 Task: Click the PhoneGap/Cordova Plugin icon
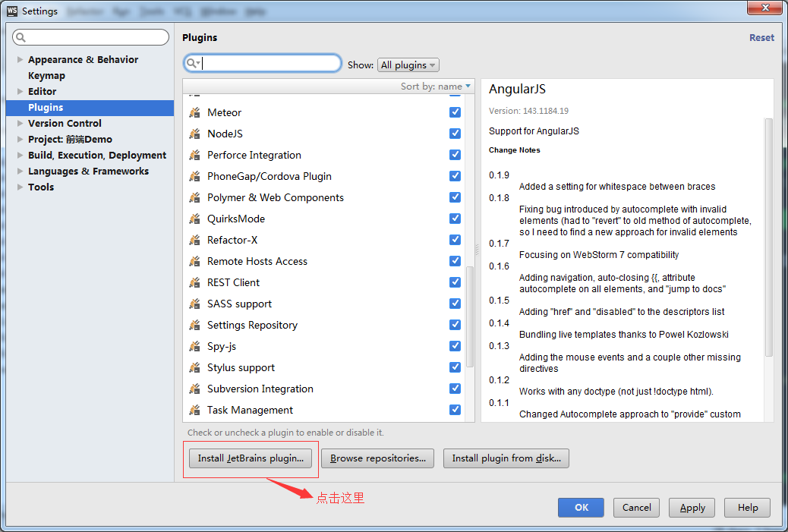click(x=194, y=176)
